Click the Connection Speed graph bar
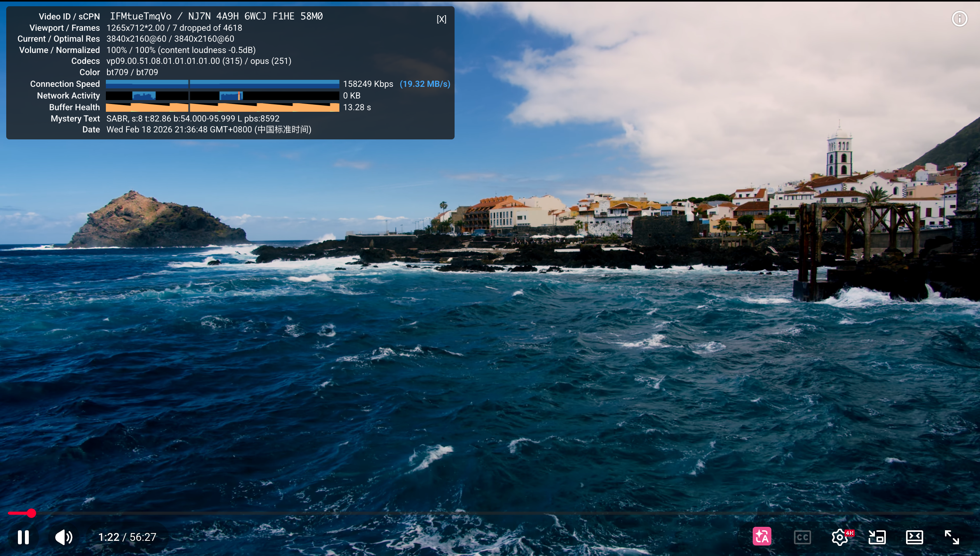Screen dimensions: 980x556 (x=222, y=84)
